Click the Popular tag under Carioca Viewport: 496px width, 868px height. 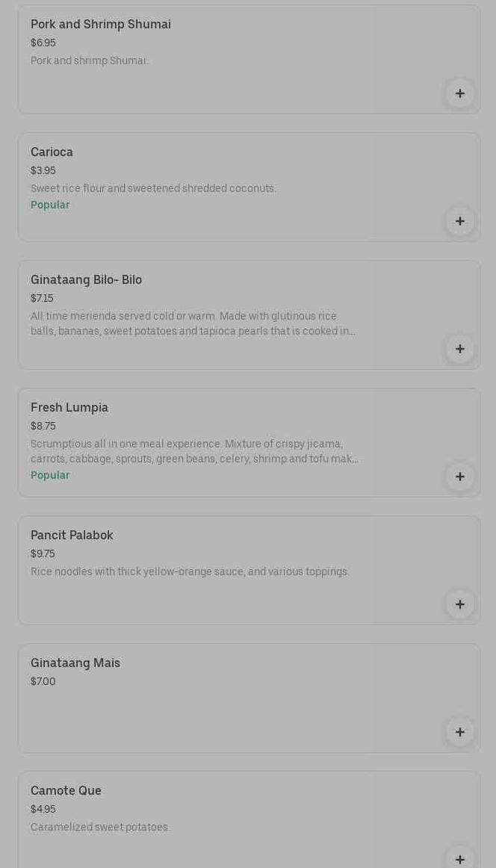point(50,205)
